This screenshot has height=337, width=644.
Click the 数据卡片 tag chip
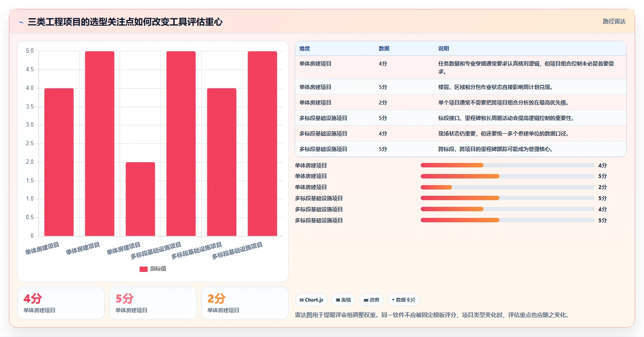(403, 300)
